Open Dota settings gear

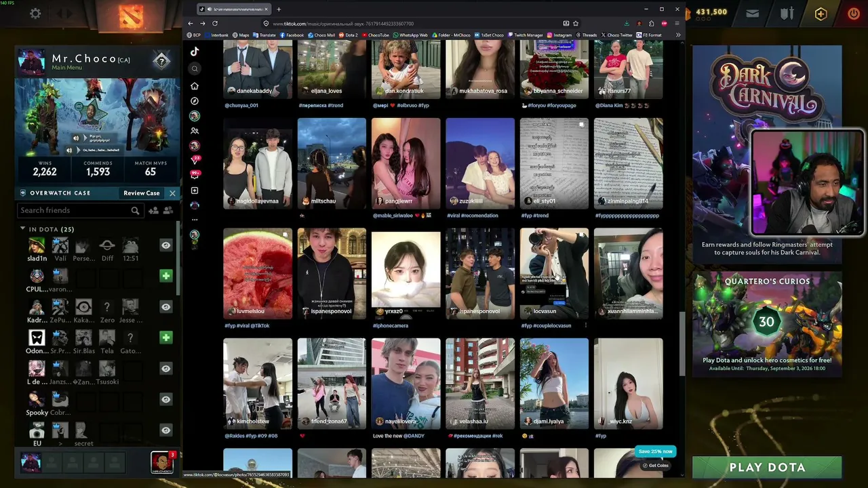click(x=35, y=13)
